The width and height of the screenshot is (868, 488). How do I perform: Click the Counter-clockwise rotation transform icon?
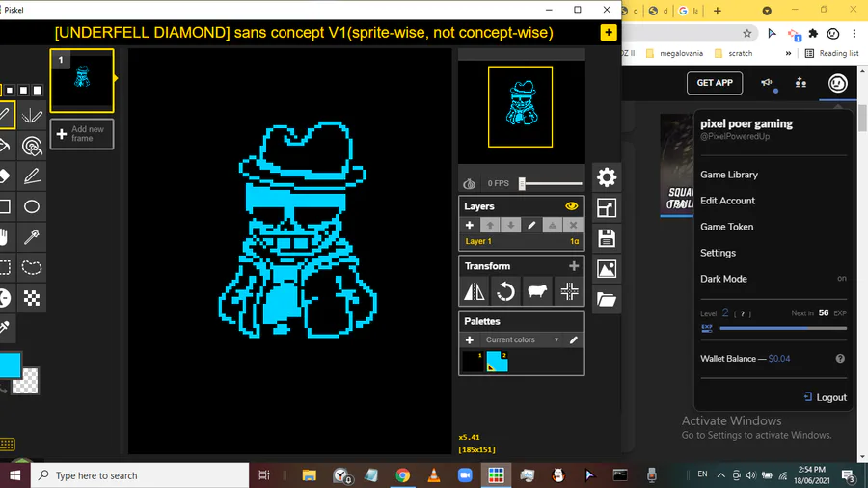[505, 291]
